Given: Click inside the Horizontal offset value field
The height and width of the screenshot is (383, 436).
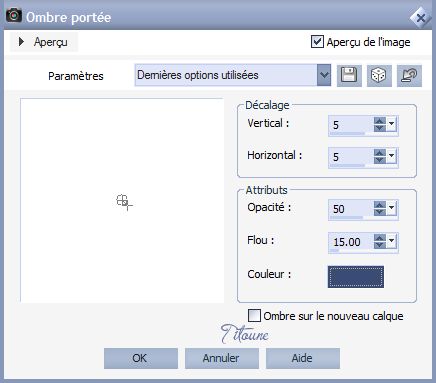Looking at the screenshot, I should [x=351, y=157].
